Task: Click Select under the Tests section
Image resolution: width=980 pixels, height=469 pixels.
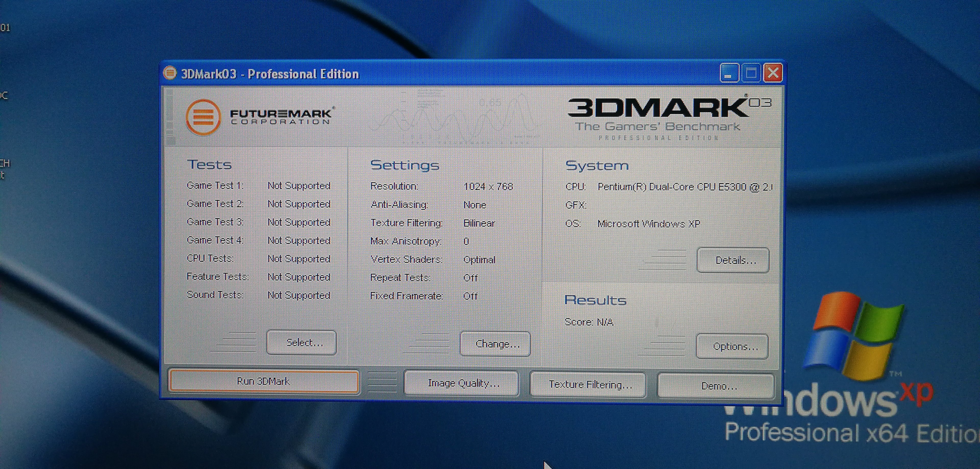Action: tap(302, 343)
